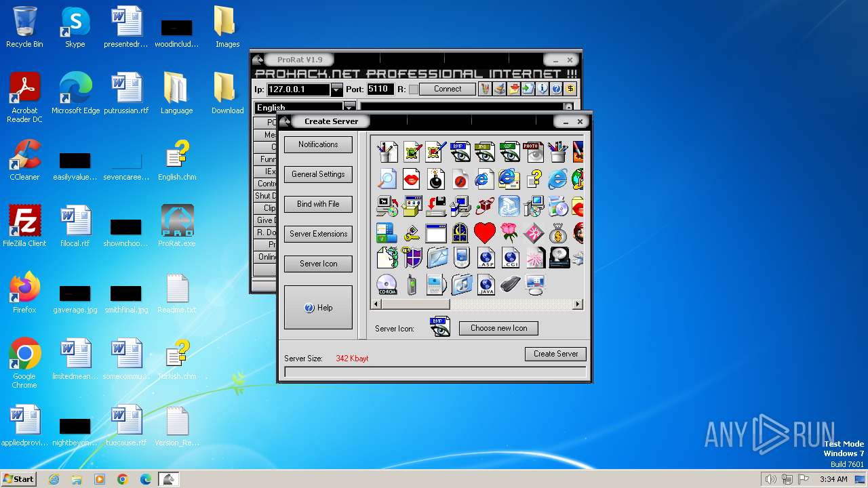Click the Chrome icon in the taskbar
Image resolution: width=868 pixels, height=488 pixels.
click(x=123, y=479)
